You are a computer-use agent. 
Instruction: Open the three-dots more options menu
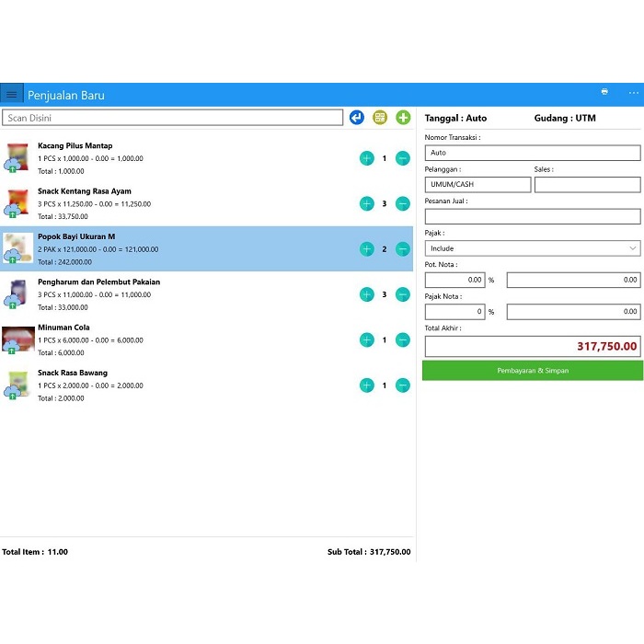633,93
